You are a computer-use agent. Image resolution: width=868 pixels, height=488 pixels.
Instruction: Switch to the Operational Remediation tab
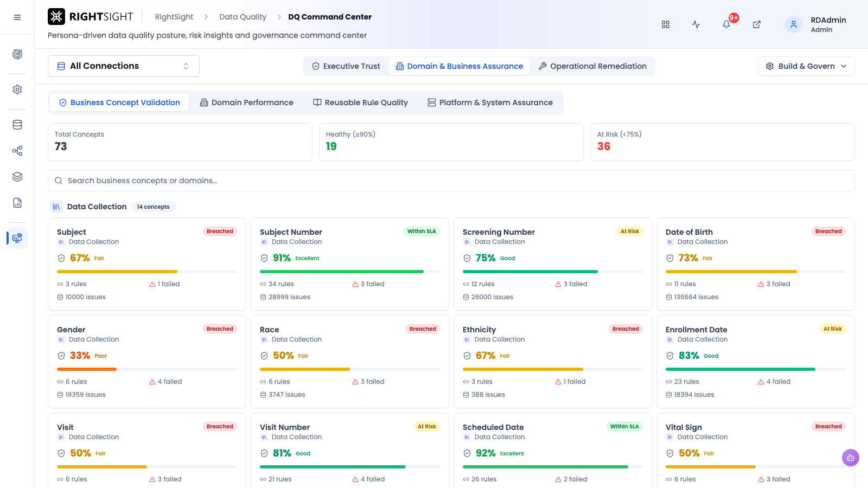(x=592, y=66)
